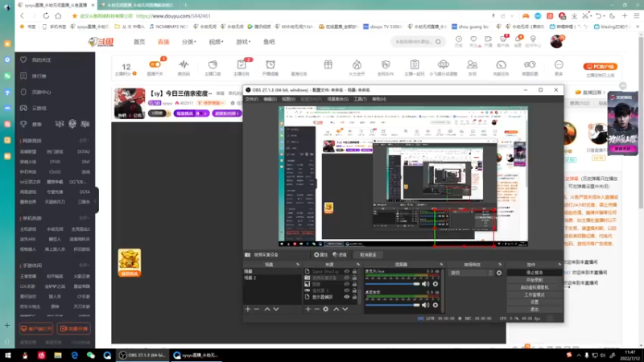Image resolution: width=644 pixels, height=362 pixels.
Task: Pop out the 场景 scenes dock panel
Action: [x=298, y=265]
